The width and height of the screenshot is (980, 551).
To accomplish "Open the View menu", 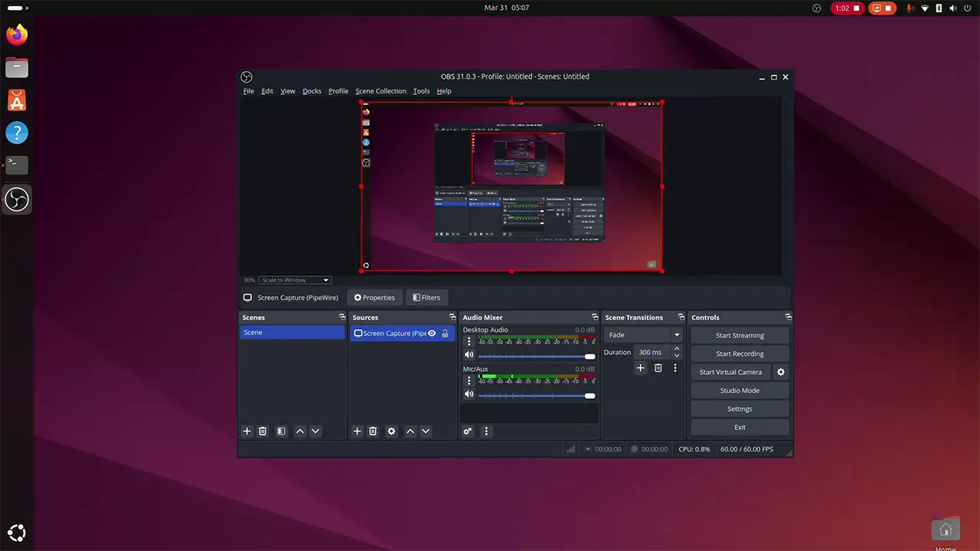I will [288, 91].
